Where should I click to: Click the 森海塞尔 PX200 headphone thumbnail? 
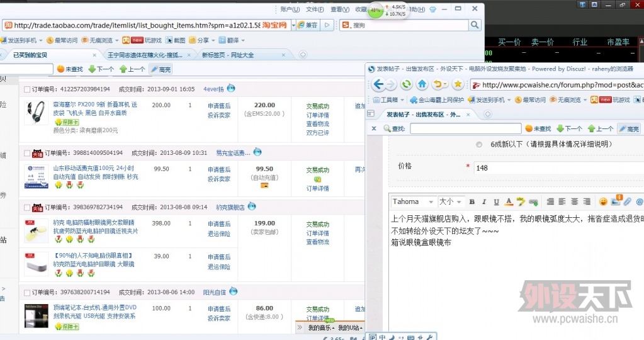coord(36,113)
